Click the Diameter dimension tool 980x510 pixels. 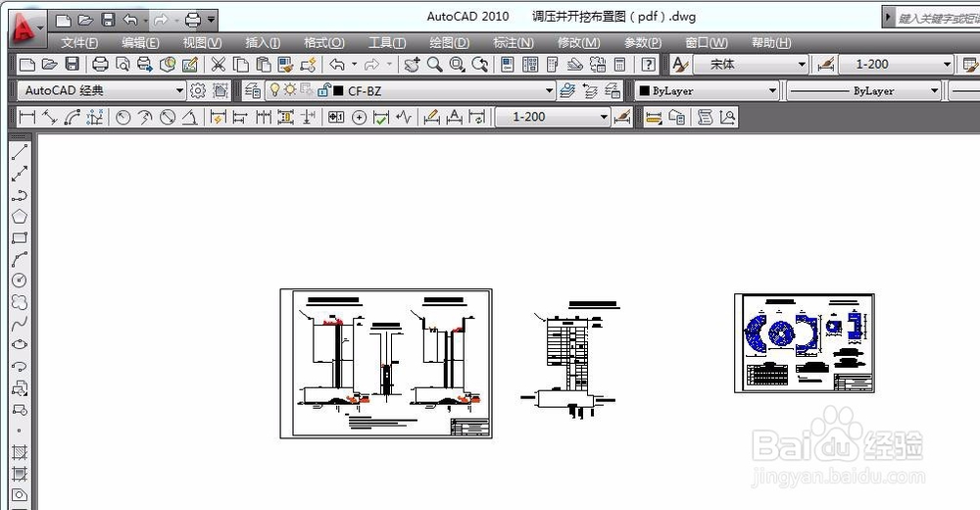168,117
